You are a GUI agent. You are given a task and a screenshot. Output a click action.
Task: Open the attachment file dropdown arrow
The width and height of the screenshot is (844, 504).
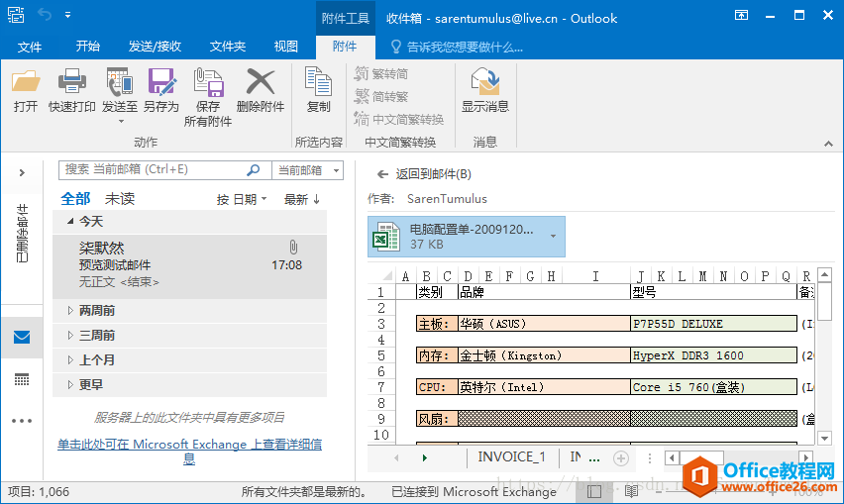552,238
